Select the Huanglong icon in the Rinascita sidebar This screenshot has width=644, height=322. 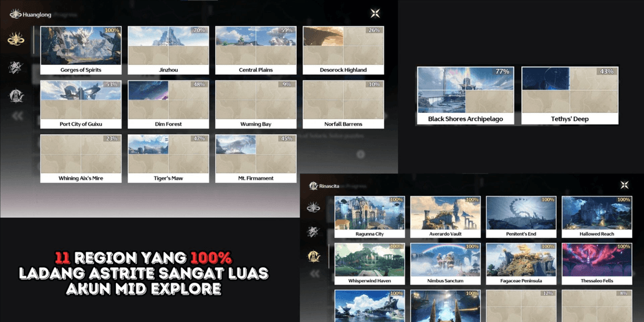pyautogui.click(x=314, y=207)
